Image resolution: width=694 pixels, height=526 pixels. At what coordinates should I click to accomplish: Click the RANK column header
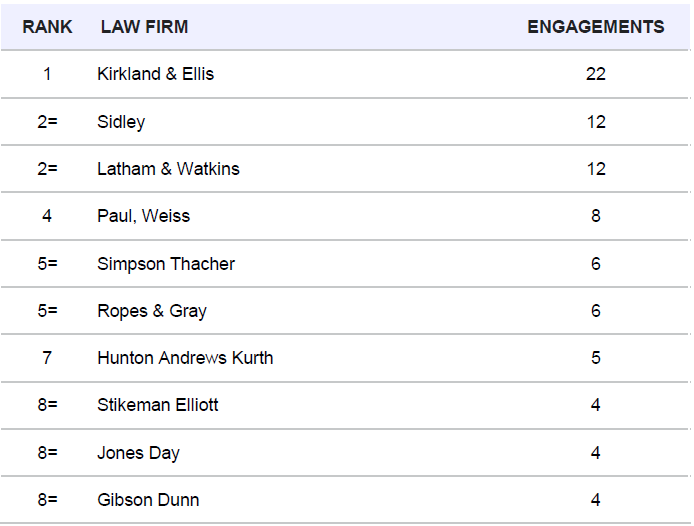[47, 27]
